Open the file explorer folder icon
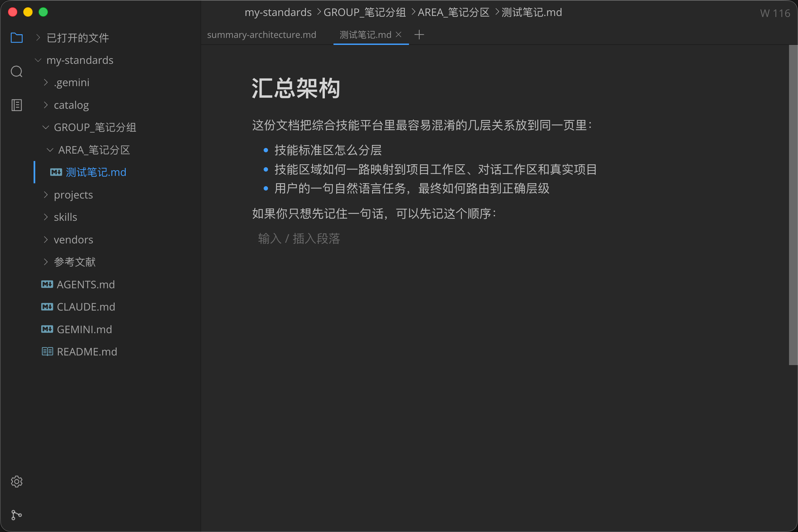 pyautogui.click(x=17, y=38)
